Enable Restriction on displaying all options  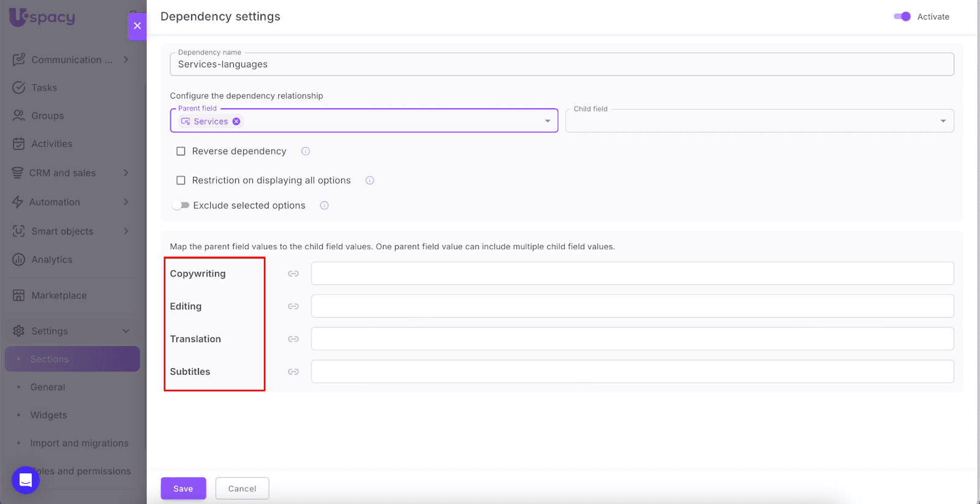click(181, 181)
